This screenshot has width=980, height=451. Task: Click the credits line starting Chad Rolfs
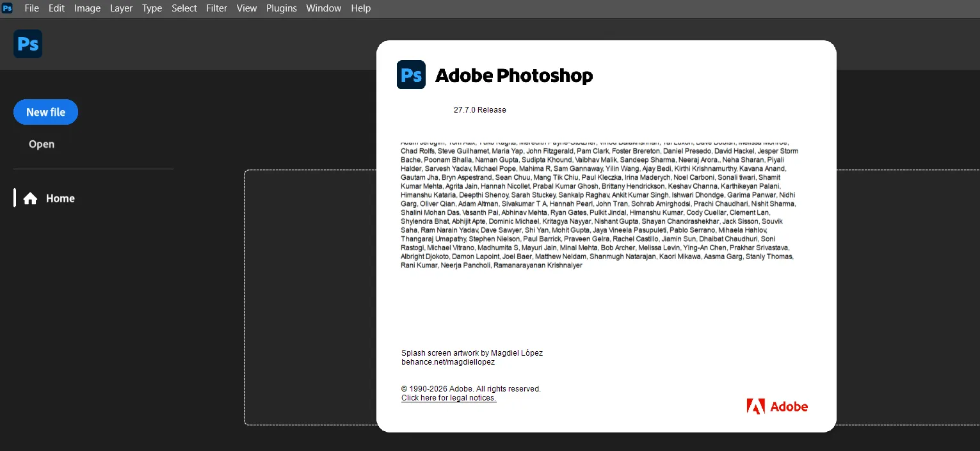pyautogui.click(x=599, y=151)
